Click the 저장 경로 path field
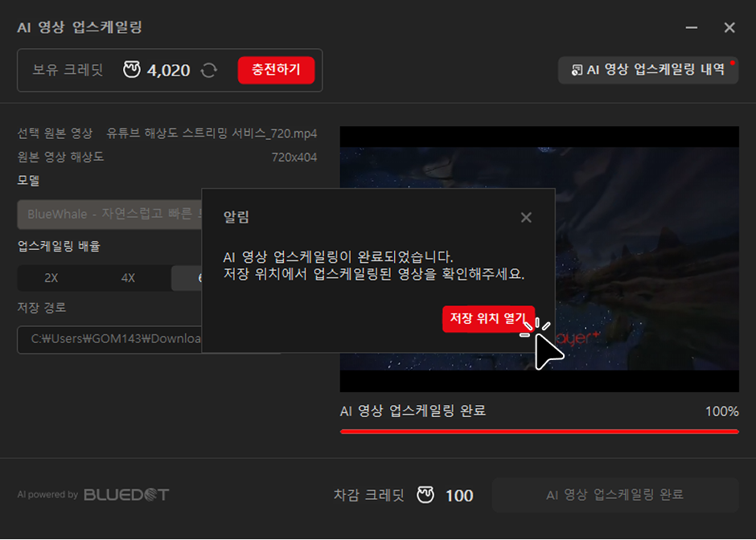 109,339
